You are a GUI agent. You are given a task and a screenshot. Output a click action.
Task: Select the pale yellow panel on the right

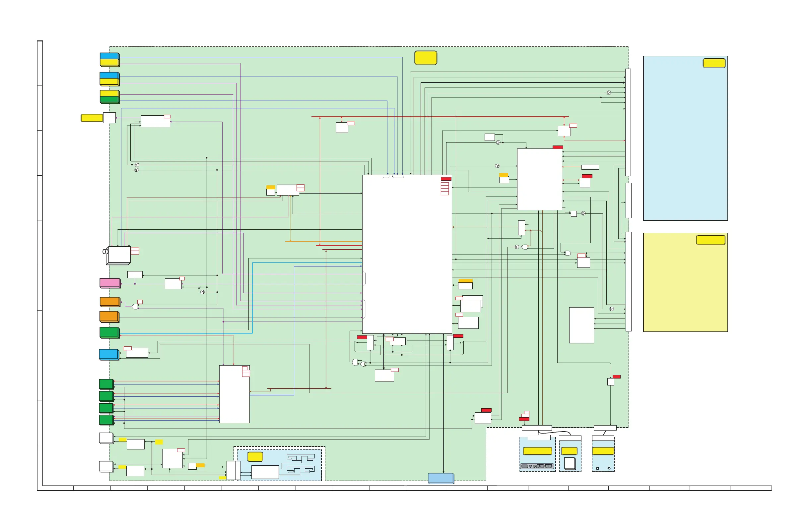(x=685, y=282)
